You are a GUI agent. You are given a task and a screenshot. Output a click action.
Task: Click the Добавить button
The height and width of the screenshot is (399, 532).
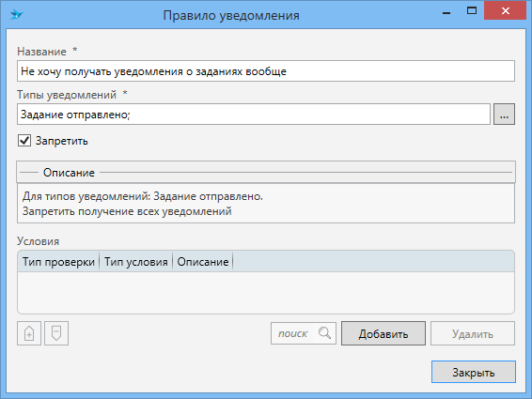tap(383, 333)
